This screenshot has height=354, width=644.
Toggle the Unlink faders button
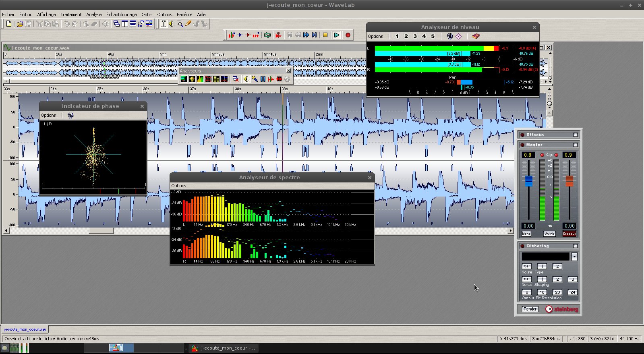pyautogui.click(x=549, y=234)
